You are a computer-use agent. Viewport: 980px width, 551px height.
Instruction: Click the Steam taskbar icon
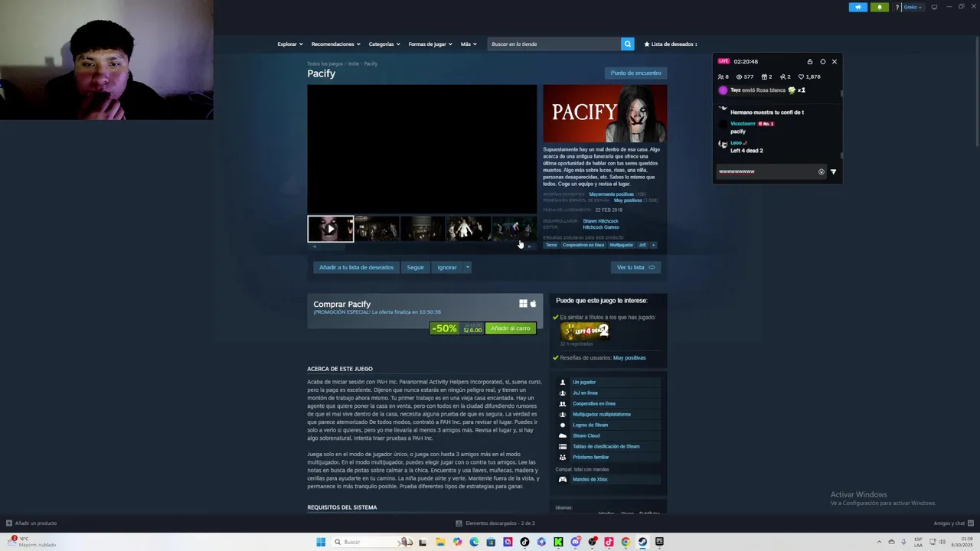click(642, 542)
